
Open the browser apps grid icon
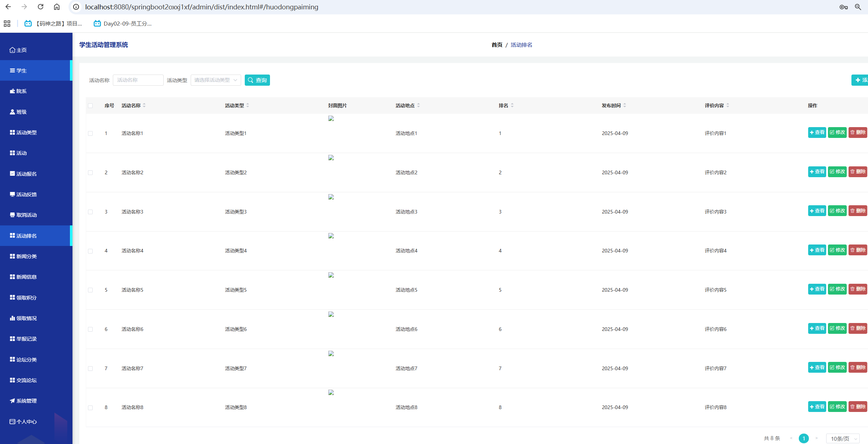pos(7,24)
